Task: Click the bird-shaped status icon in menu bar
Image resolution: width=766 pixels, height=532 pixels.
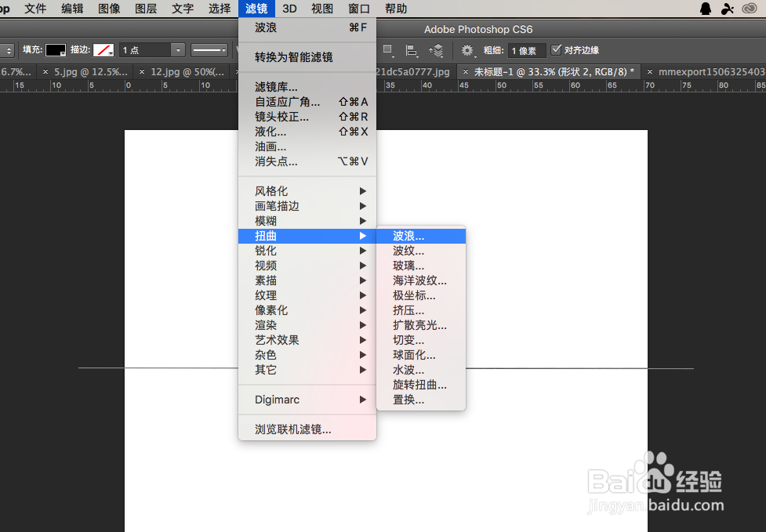Action: coord(728,9)
